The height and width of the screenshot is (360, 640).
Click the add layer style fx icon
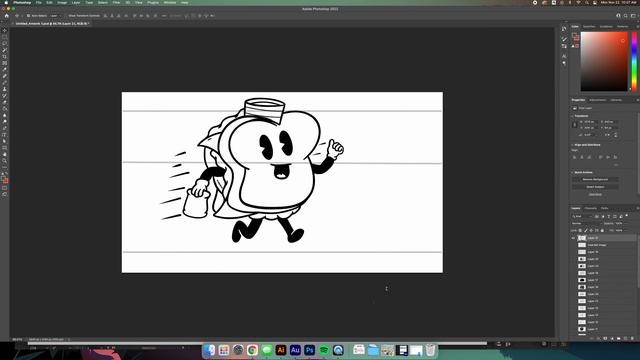pyautogui.click(x=598, y=338)
